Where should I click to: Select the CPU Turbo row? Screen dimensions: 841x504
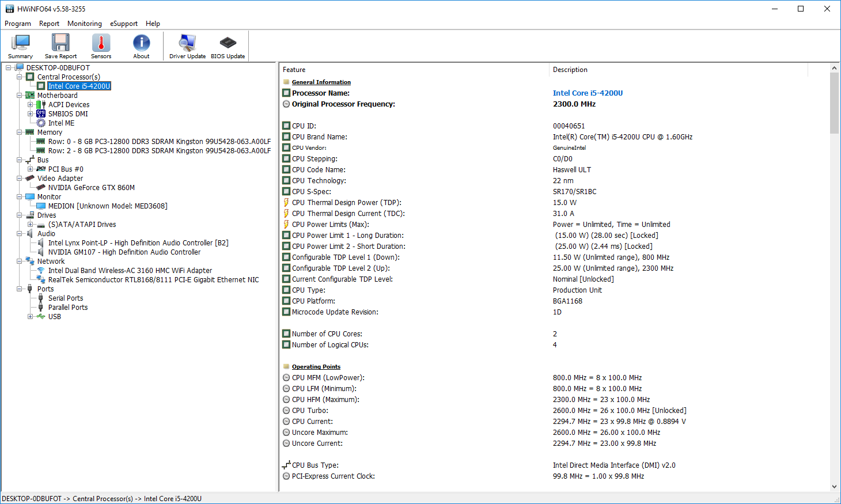coord(554,411)
